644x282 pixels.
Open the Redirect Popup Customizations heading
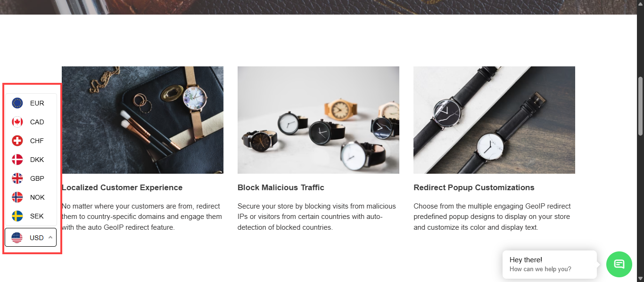point(474,187)
